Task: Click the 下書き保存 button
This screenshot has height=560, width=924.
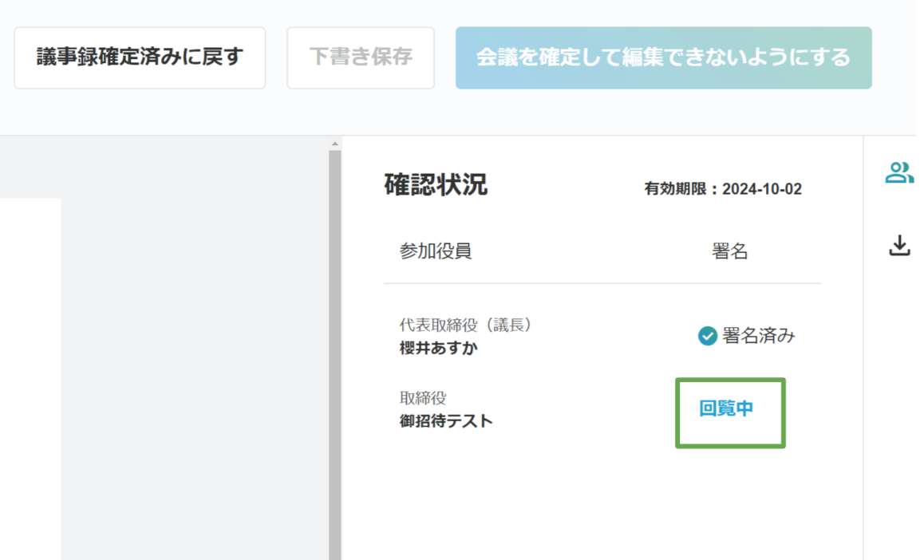Action: (361, 57)
